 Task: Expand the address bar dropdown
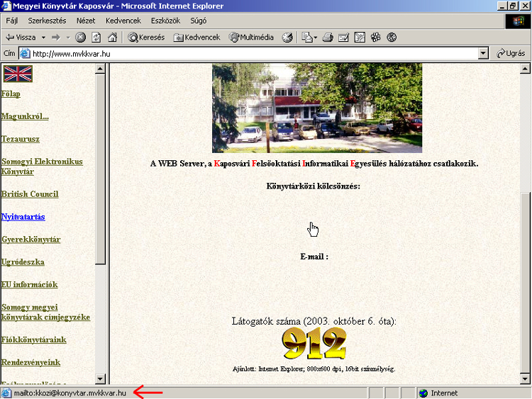[483, 54]
